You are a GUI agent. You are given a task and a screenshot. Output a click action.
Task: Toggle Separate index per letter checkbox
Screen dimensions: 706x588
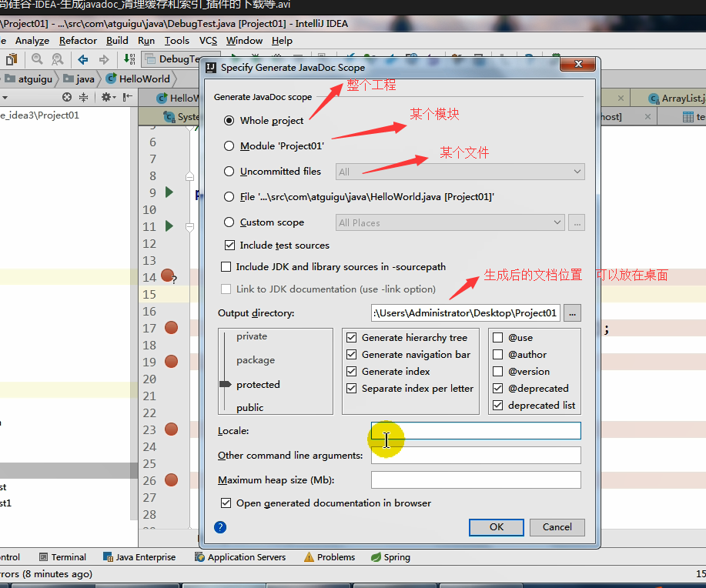coord(352,389)
